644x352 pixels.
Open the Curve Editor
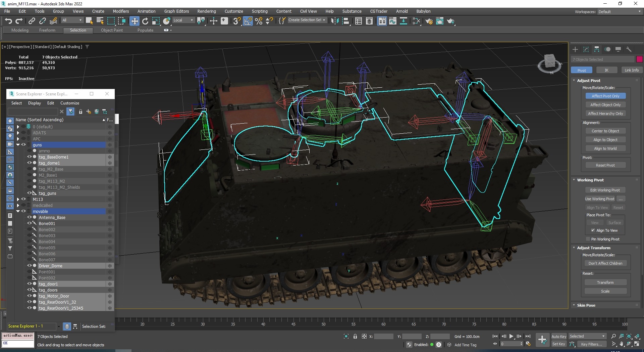(x=393, y=21)
